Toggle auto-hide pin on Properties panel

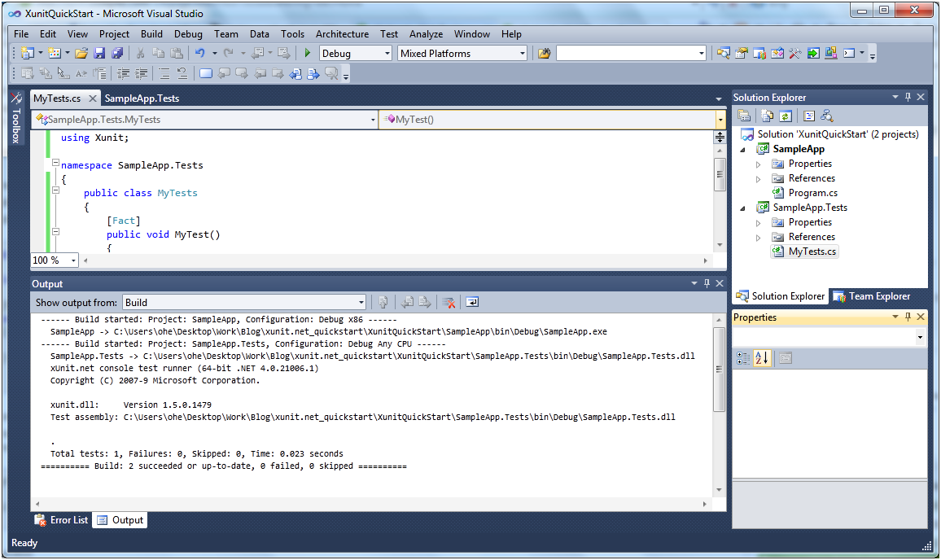[x=908, y=317]
